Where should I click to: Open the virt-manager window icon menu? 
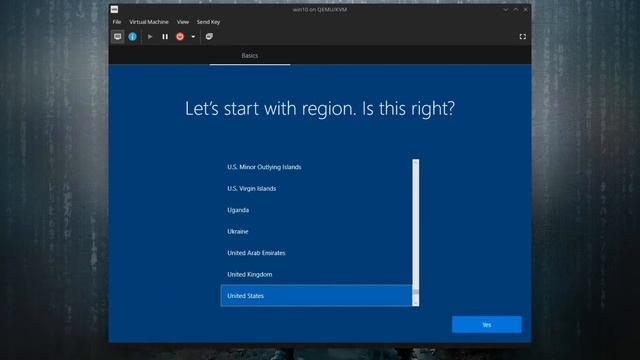point(114,9)
